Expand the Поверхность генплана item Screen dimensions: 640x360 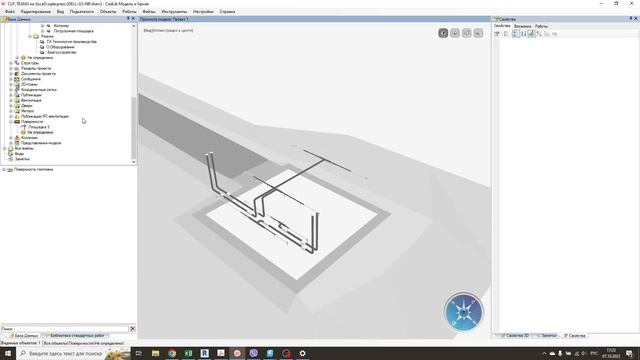point(4,169)
